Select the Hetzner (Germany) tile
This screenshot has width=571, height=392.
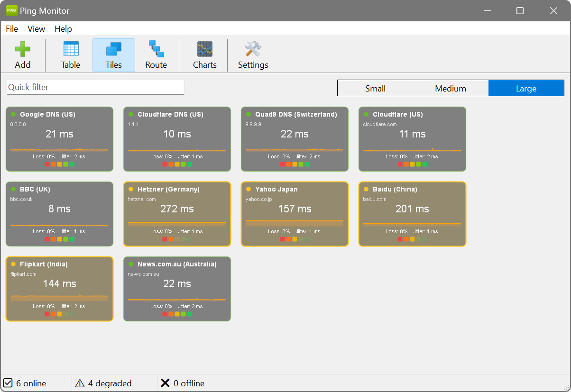click(x=177, y=214)
